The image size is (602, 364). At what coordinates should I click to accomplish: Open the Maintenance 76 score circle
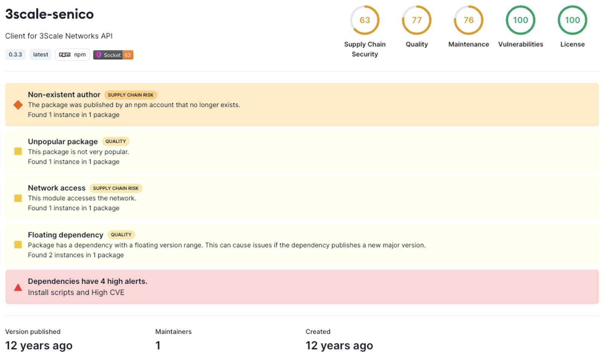click(468, 20)
